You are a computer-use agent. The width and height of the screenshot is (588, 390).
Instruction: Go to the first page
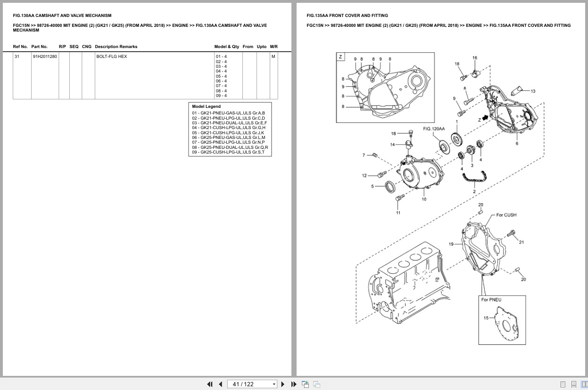point(210,384)
